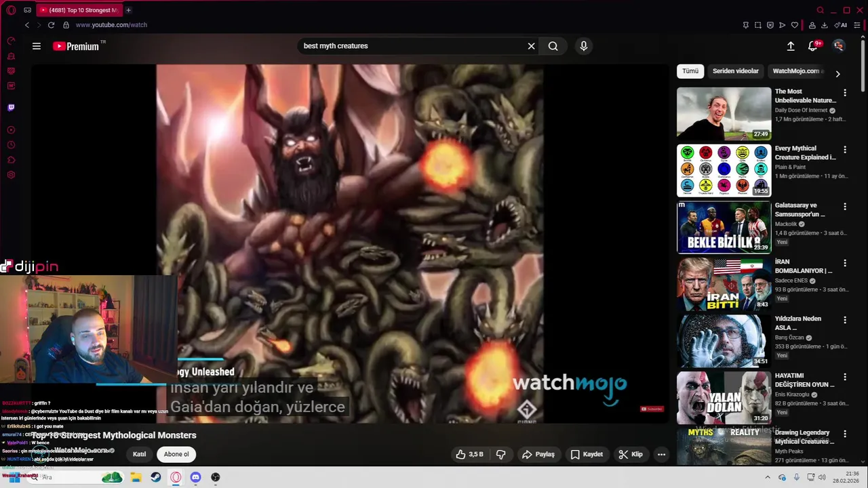Click the WatchMojo subscribe watermark in video
868x488 pixels.
[x=652, y=409]
